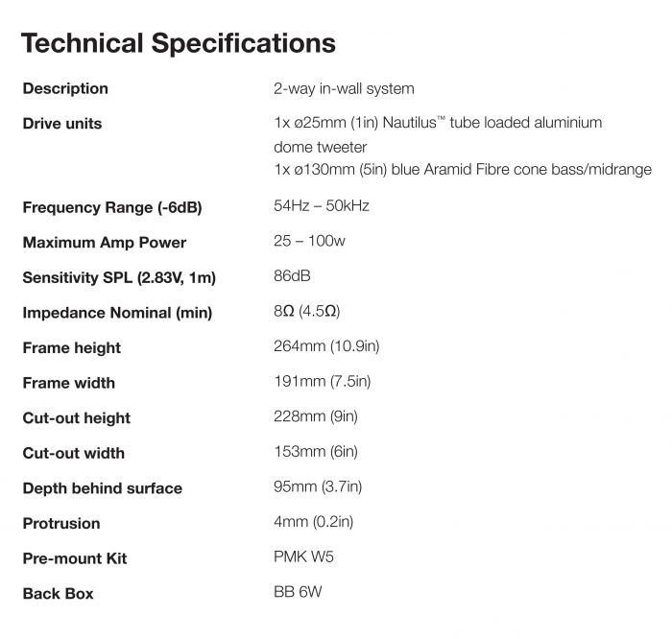Screen dimensions: 672x639
Task: Click the Maximum Amp Power label
Action: 105,243
